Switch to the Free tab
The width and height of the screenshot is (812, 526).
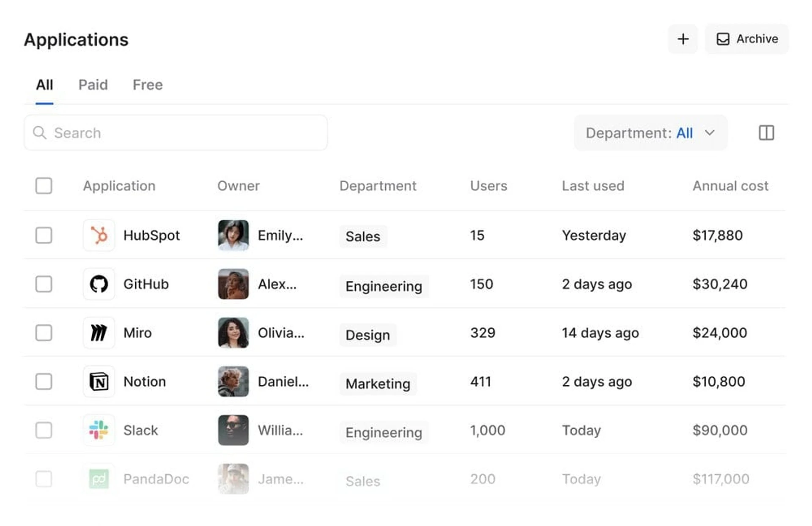(x=148, y=85)
